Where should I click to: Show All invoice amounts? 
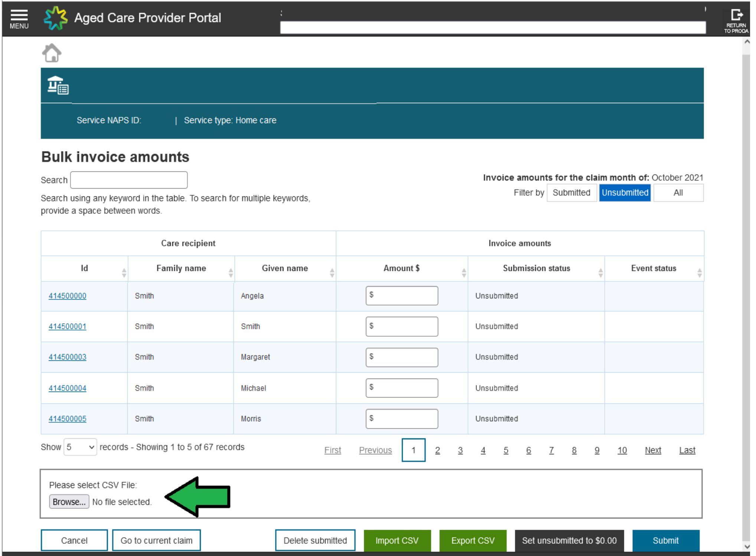(678, 193)
